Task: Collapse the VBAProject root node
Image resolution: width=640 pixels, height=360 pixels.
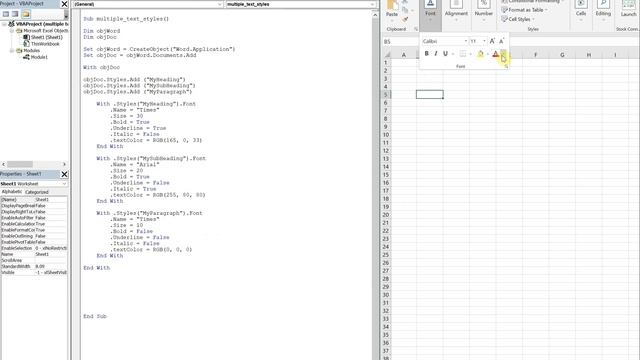Action: tap(4, 24)
